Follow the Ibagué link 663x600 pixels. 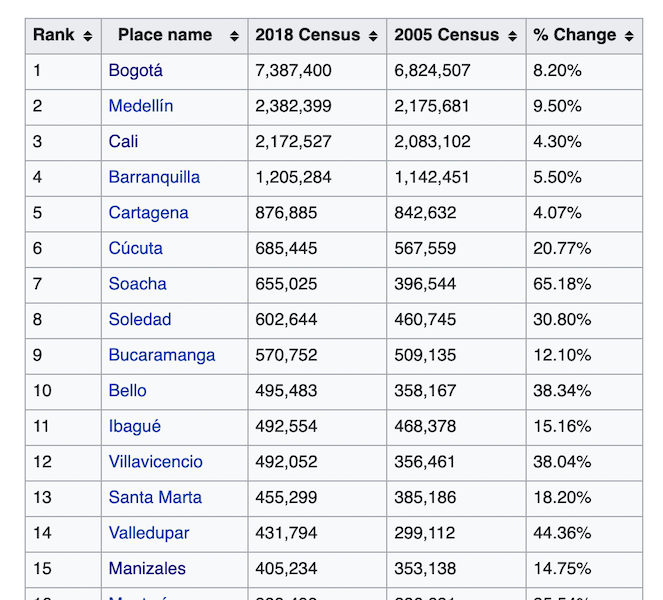[x=134, y=426]
